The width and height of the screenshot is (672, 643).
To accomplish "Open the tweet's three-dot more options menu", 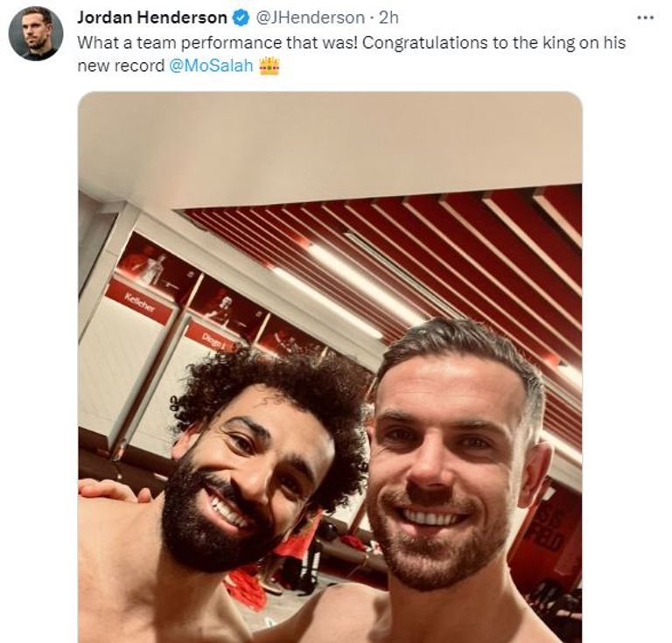I will click(x=646, y=18).
